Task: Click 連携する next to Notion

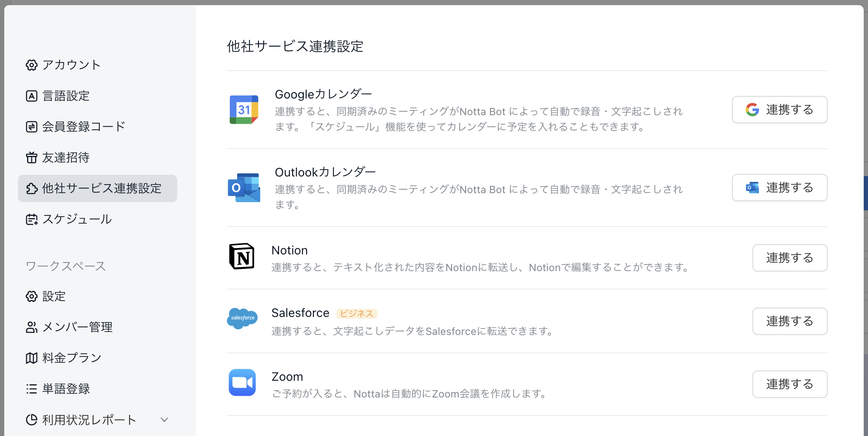Action: 790,257
